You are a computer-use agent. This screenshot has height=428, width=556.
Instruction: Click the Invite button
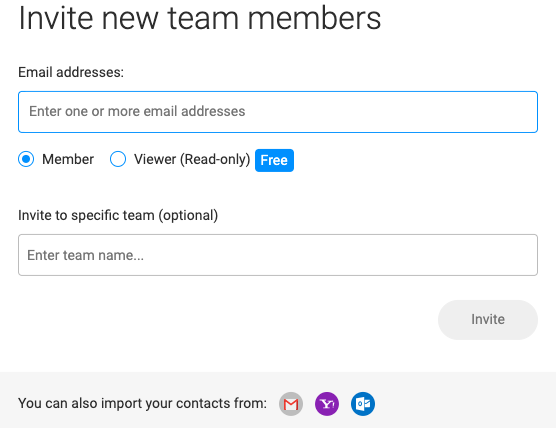click(x=488, y=320)
